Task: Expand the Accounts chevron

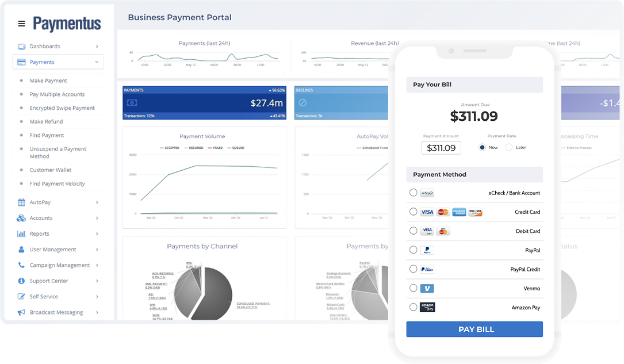Action: tap(97, 218)
